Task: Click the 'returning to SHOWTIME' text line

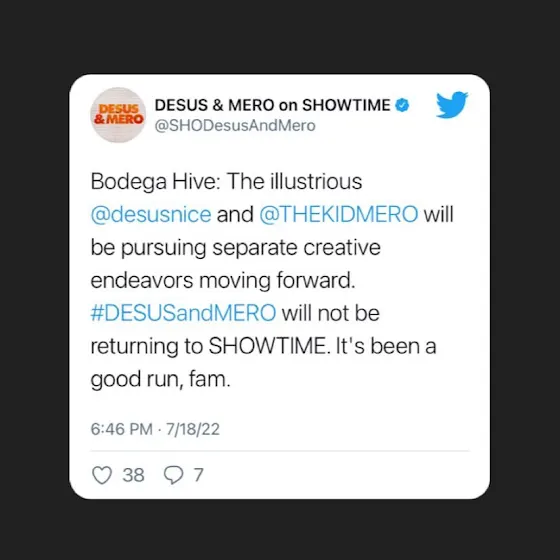Action: [264, 346]
